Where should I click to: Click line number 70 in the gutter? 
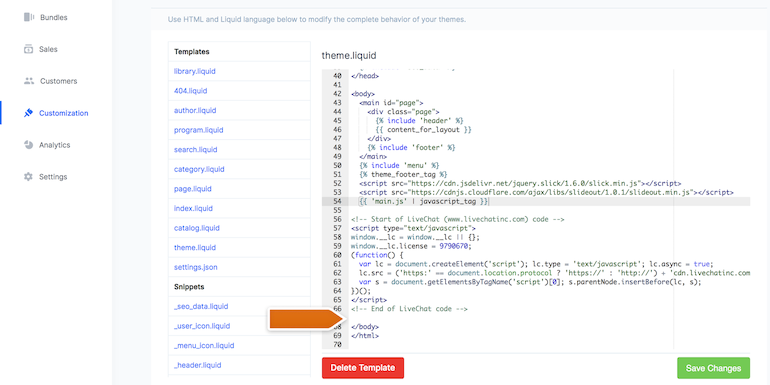point(337,345)
